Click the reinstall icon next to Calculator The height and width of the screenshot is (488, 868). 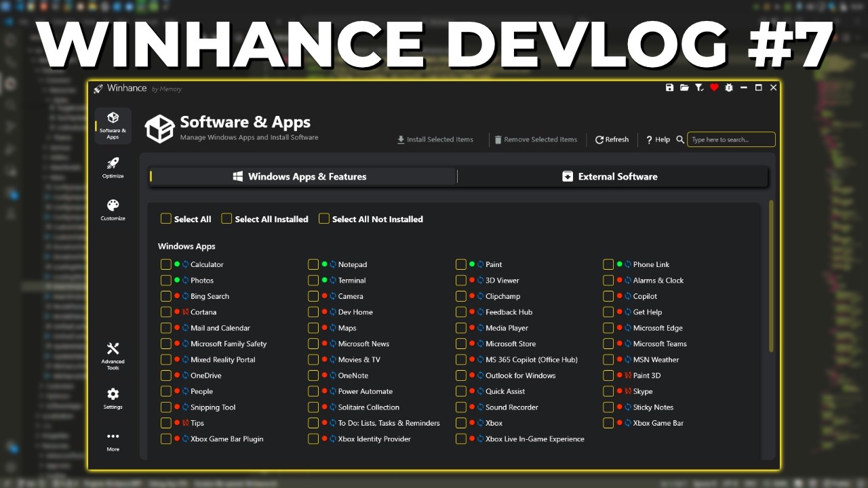coord(185,264)
